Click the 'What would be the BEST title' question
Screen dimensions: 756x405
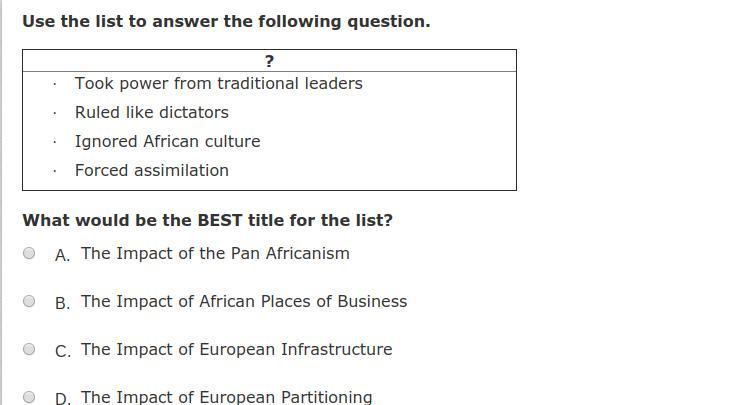(207, 220)
